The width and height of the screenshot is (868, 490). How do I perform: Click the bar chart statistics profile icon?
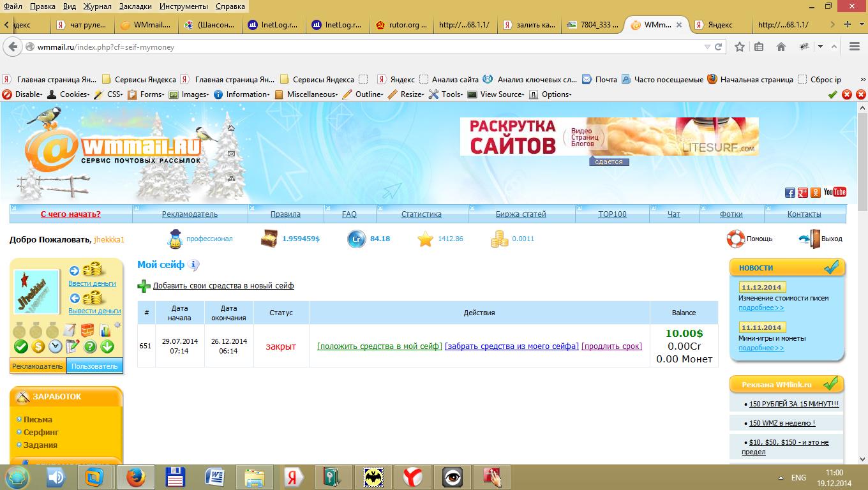pyautogui.click(x=105, y=330)
